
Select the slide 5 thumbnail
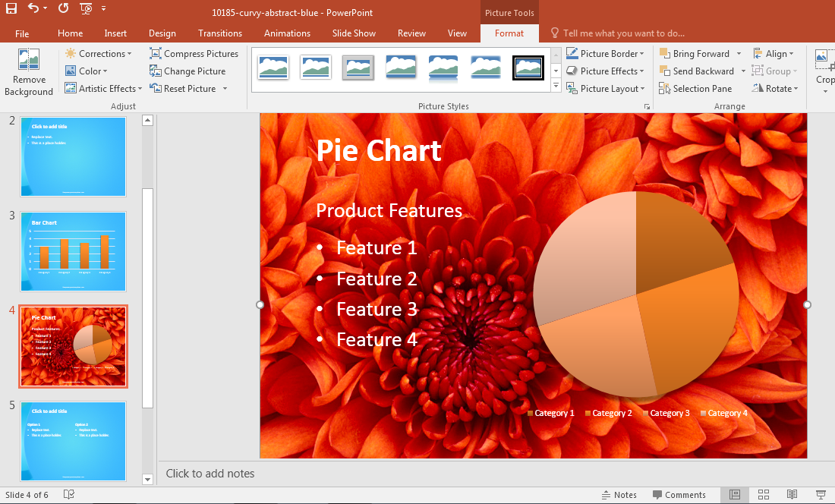pyautogui.click(x=73, y=441)
